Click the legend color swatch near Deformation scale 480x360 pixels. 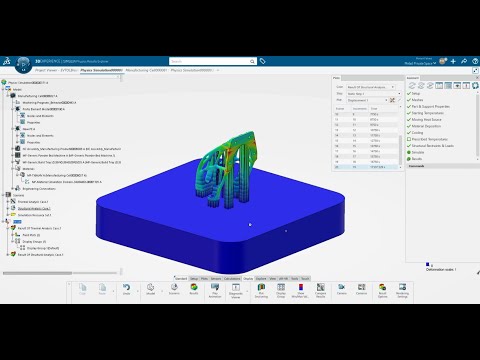(428, 264)
